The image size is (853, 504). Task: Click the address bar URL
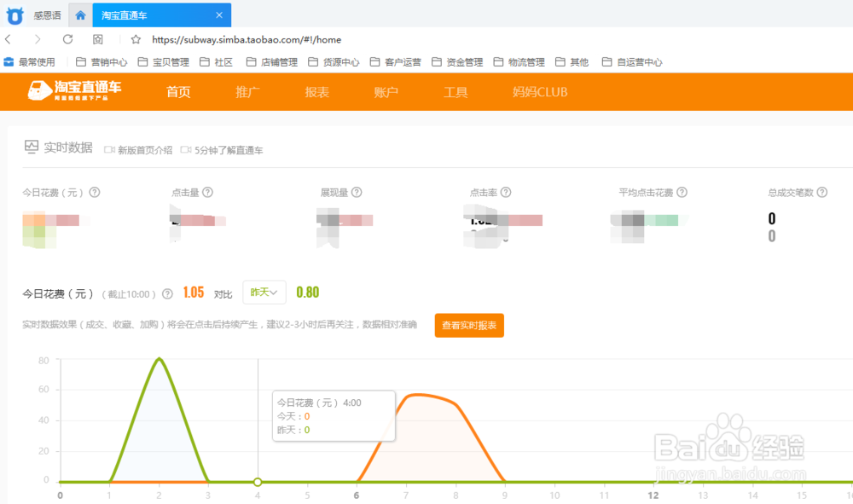(x=247, y=40)
